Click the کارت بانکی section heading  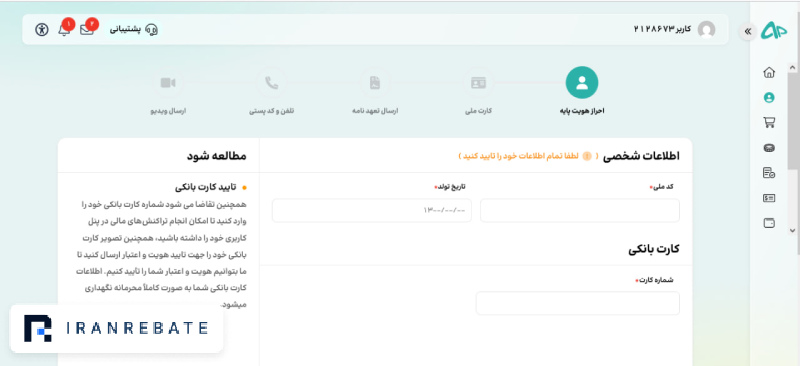coord(654,249)
